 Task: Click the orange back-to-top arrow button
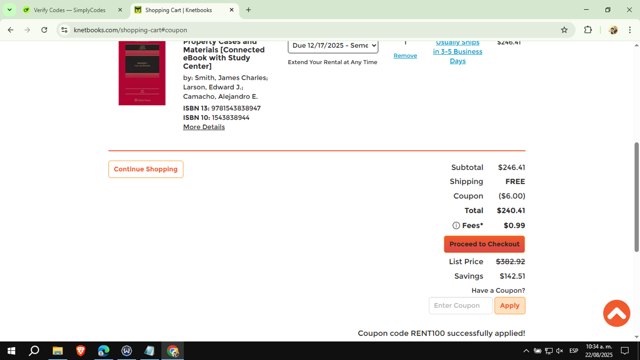tap(616, 313)
